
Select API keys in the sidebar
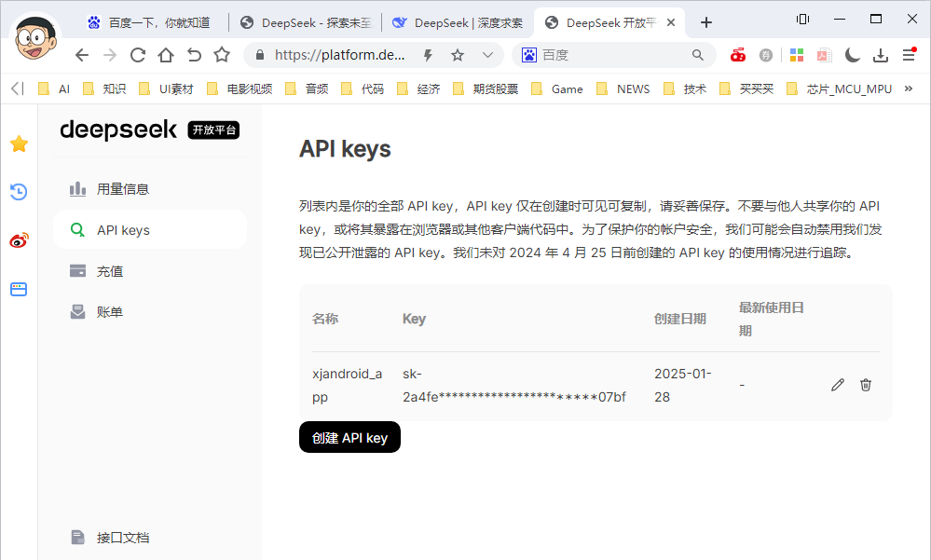point(150,230)
